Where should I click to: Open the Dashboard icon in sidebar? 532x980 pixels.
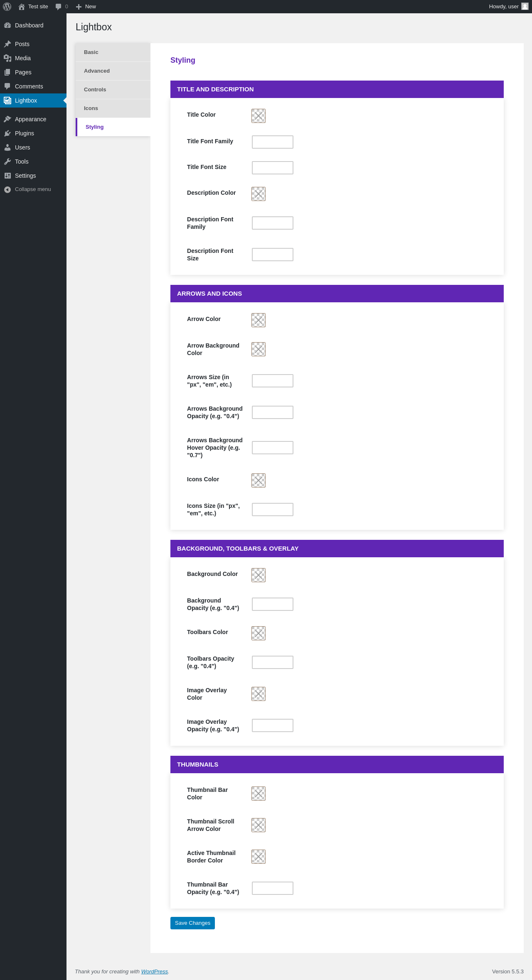[x=7, y=25]
